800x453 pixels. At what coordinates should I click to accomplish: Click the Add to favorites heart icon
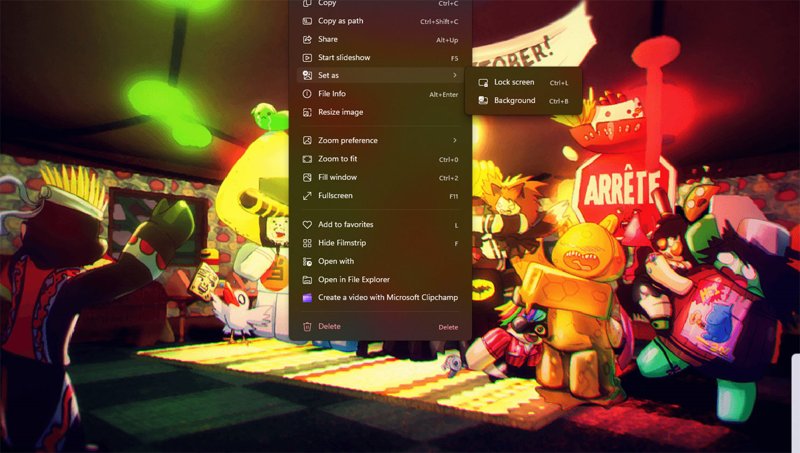(307, 224)
